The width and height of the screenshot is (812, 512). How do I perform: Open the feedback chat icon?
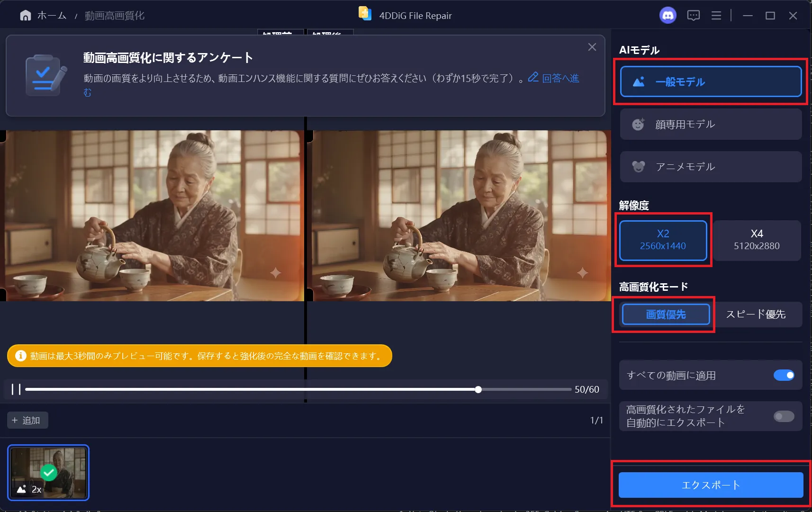pyautogui.click(x=693, y=16)
